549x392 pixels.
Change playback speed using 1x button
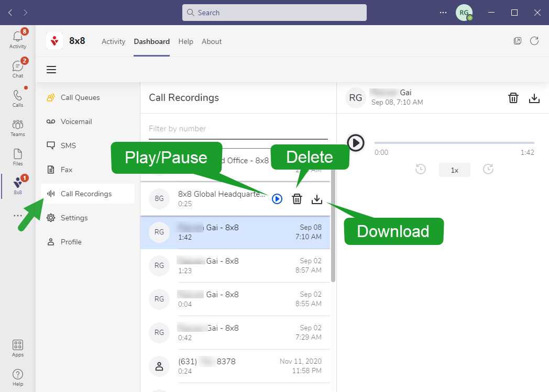[454, 170]
